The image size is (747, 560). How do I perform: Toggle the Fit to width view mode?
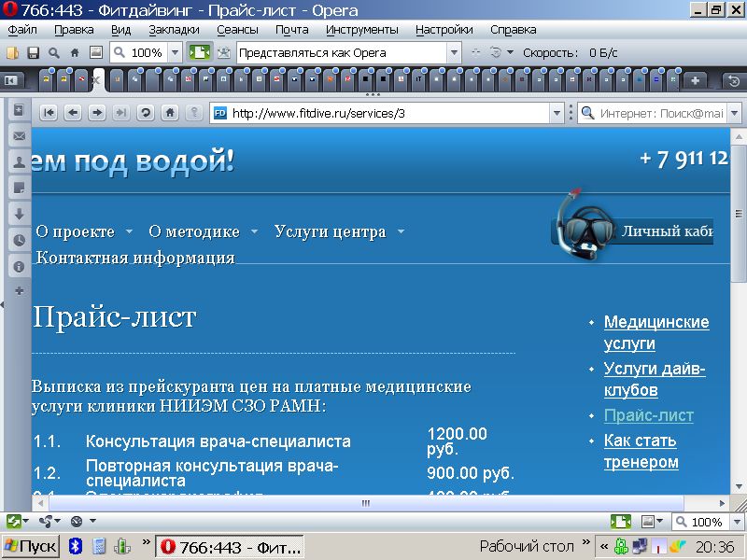199,53
